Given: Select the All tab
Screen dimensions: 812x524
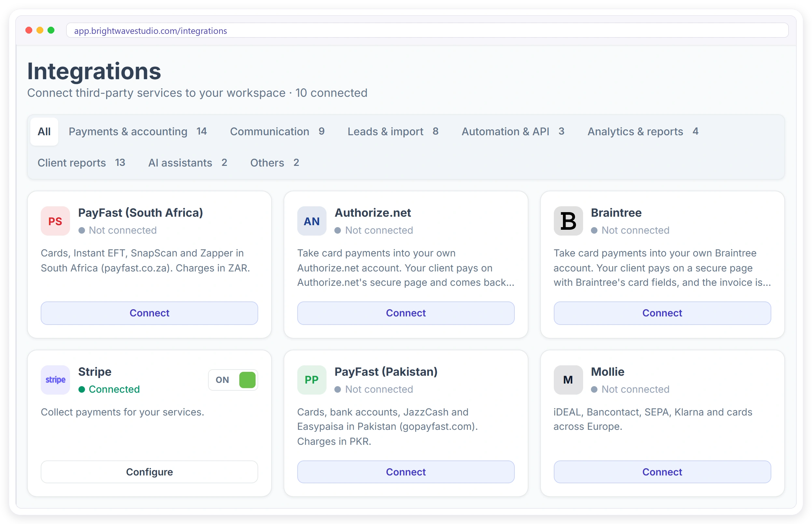Looking at the screenshot, I should point(44,132).
